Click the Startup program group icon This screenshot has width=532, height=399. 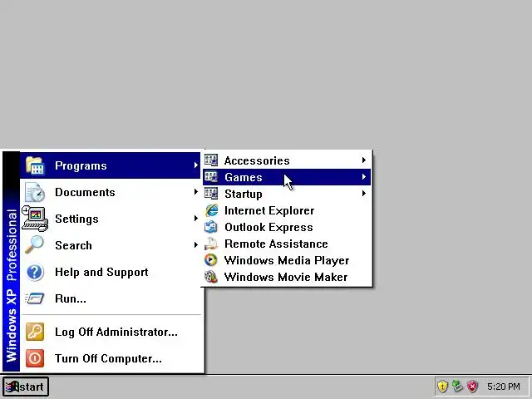click(x=211, y=194)
